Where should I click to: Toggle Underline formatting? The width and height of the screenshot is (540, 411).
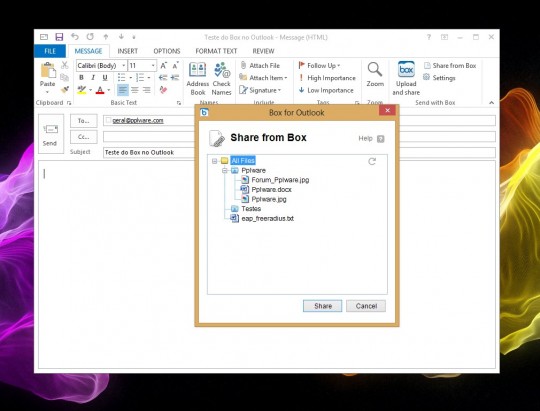click(x=105, y=78)
